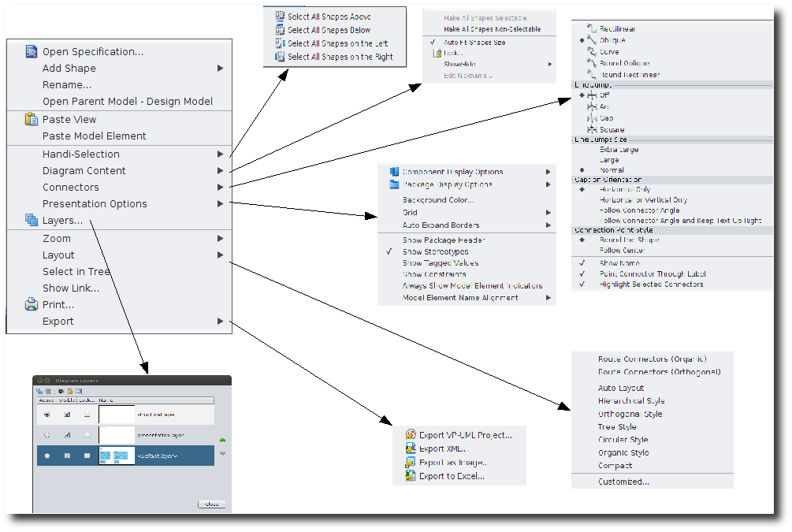
Task: Toggle visibility checkbox for presentation layer
Action: pyautogui.click(x=67, y=434)
